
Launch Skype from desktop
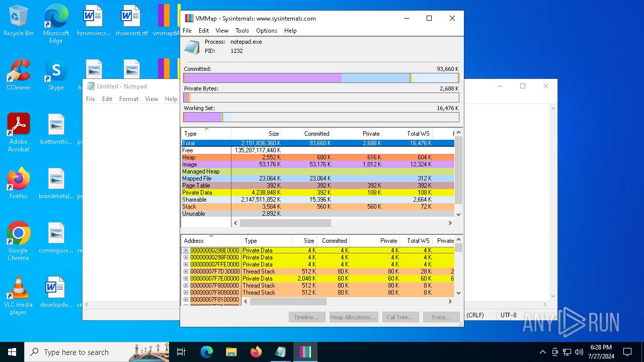[56, 75]
